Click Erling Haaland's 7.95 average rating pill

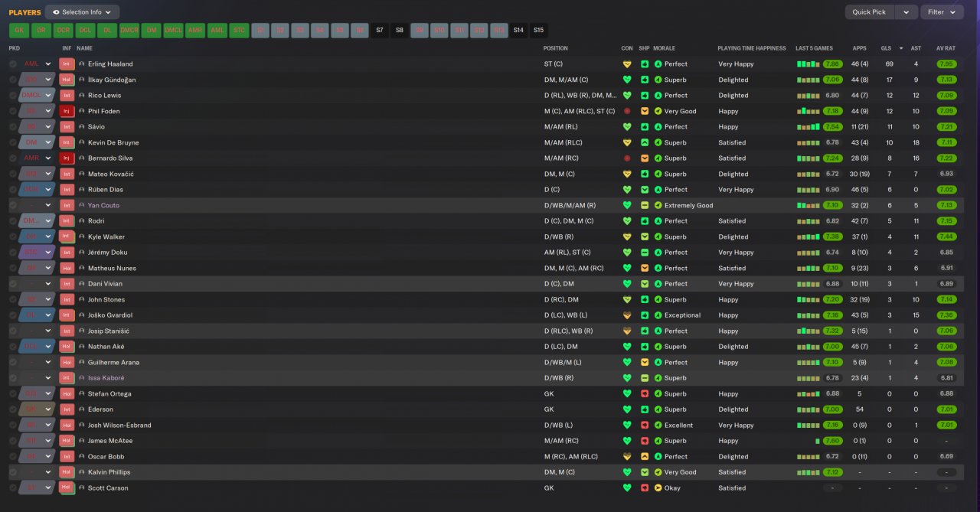[946, 64]
